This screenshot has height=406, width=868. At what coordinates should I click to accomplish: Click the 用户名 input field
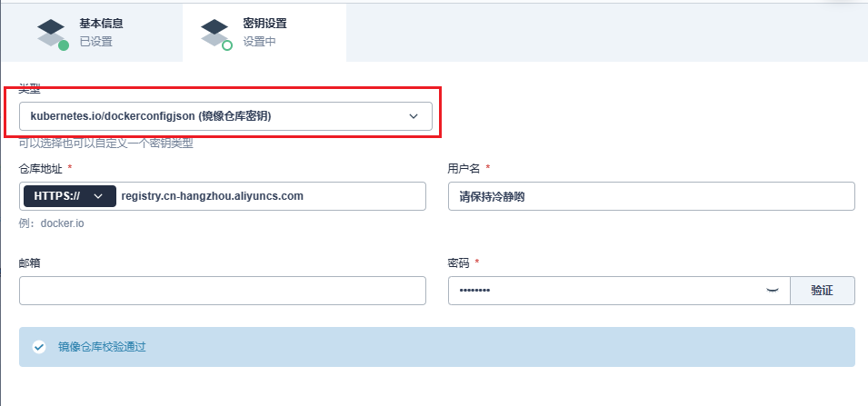(651, 196)
